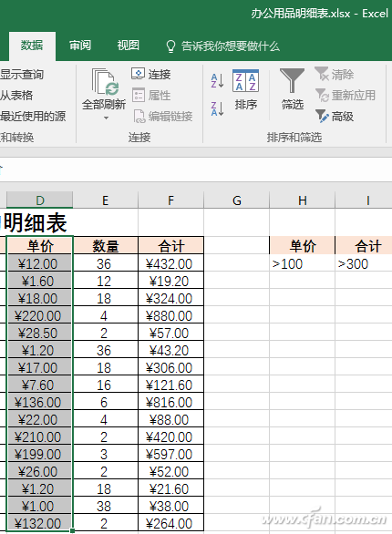The image size is (392, 534).
Task: Open the Advanced (高级) filter
Action: point(335,117)
